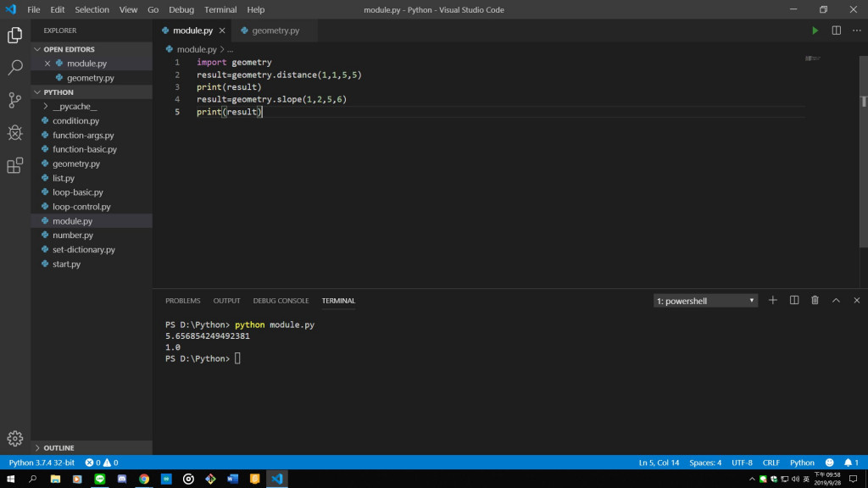Expand the __pycache__ folder

[x=92, y=106]
